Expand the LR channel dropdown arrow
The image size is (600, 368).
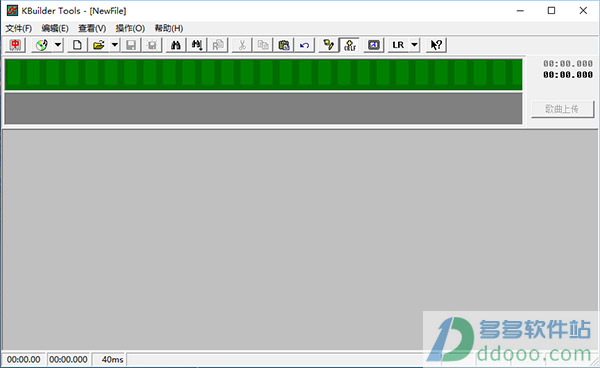coord(414,45)
